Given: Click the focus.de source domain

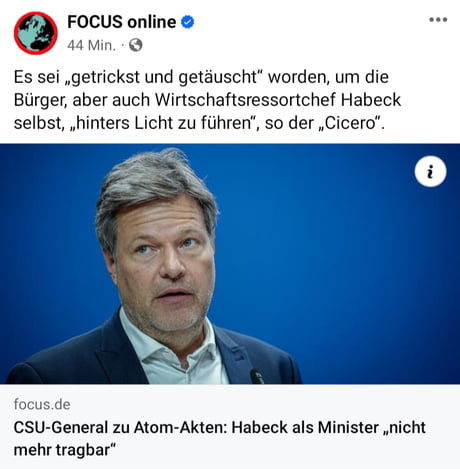Looking at the screenshot, I should click(42, 404).
